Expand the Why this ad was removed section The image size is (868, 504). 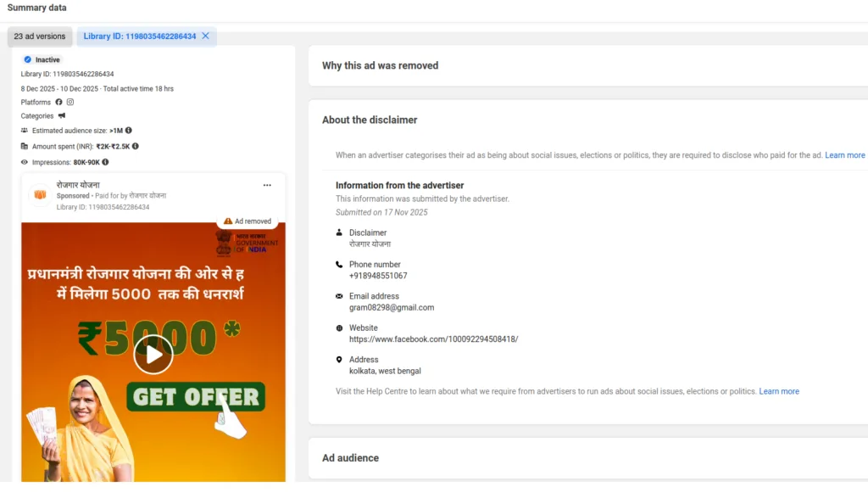[380, 65]
